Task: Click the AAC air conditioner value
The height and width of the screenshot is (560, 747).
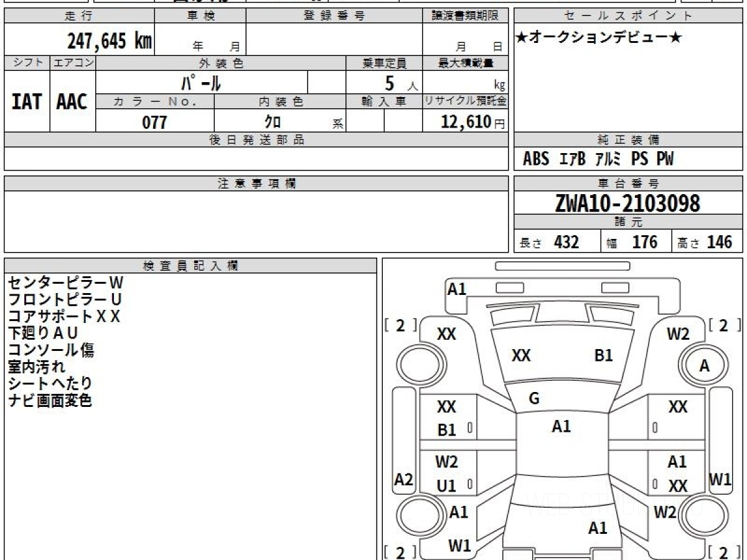Action: (72, 101)
